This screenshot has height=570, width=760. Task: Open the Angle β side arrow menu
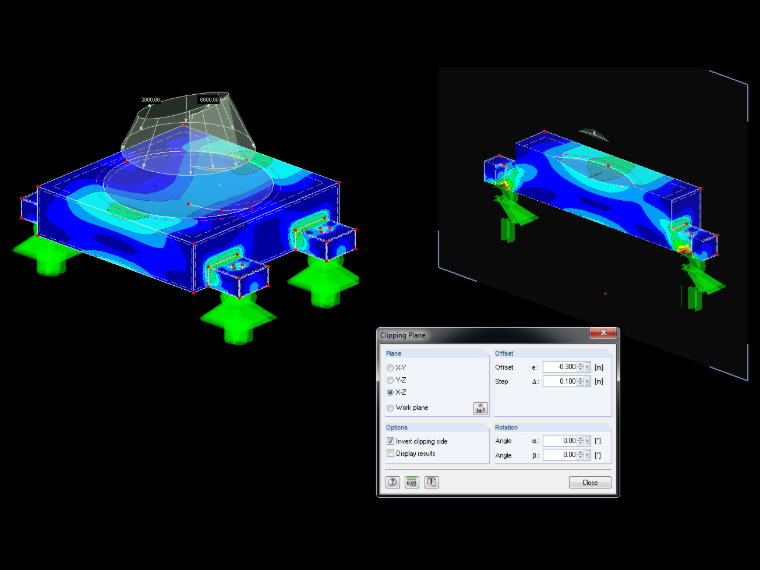click(587, 455)
